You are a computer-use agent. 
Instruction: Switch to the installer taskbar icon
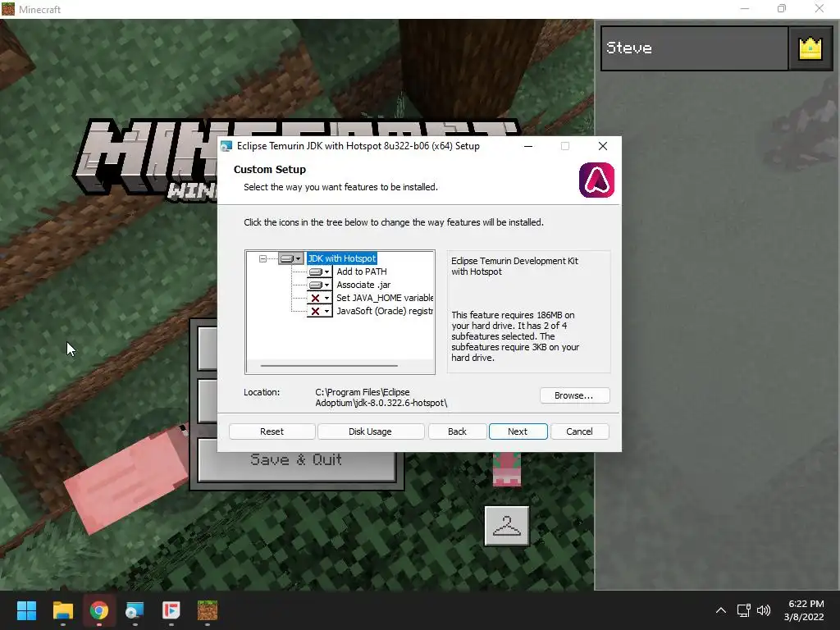point(135,610)
